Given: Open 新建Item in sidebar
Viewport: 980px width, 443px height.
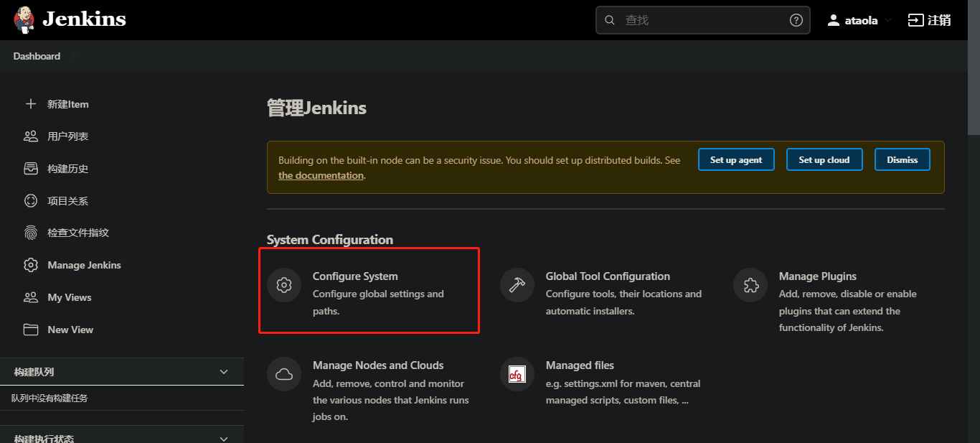Looking at the screenshot, I should pos(68,104).
